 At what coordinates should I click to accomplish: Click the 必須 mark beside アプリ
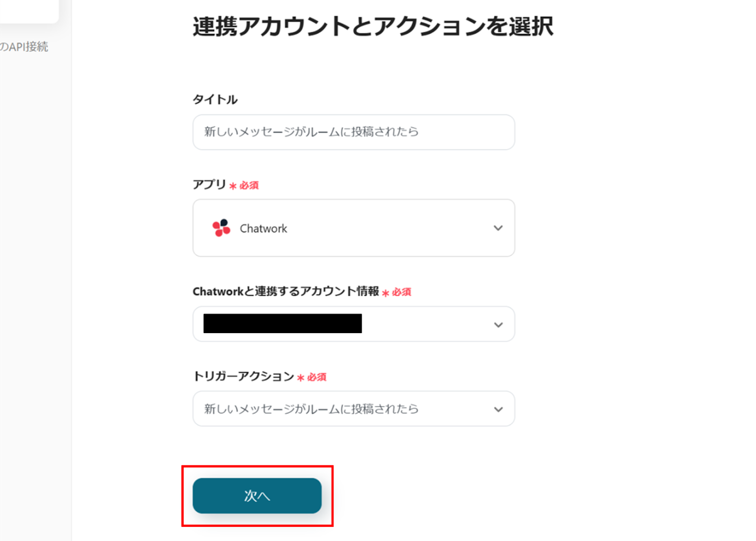249,185
